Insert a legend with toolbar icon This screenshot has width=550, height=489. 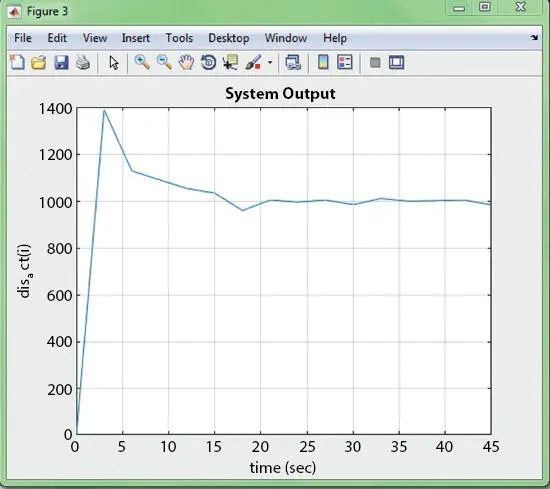(x=345, y=62)
